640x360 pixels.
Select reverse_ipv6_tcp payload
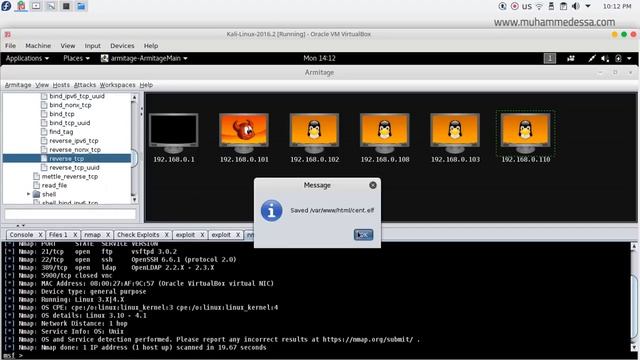pos(73,141)
